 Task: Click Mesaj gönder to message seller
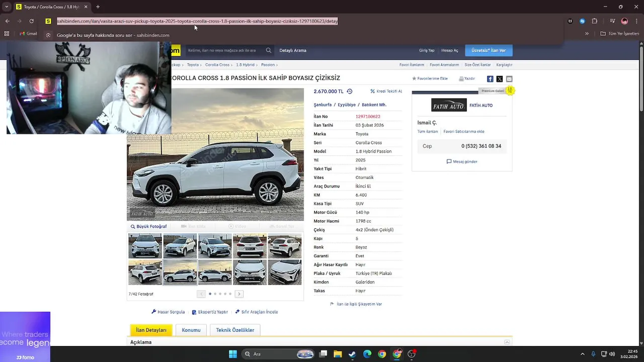[462, 161]
